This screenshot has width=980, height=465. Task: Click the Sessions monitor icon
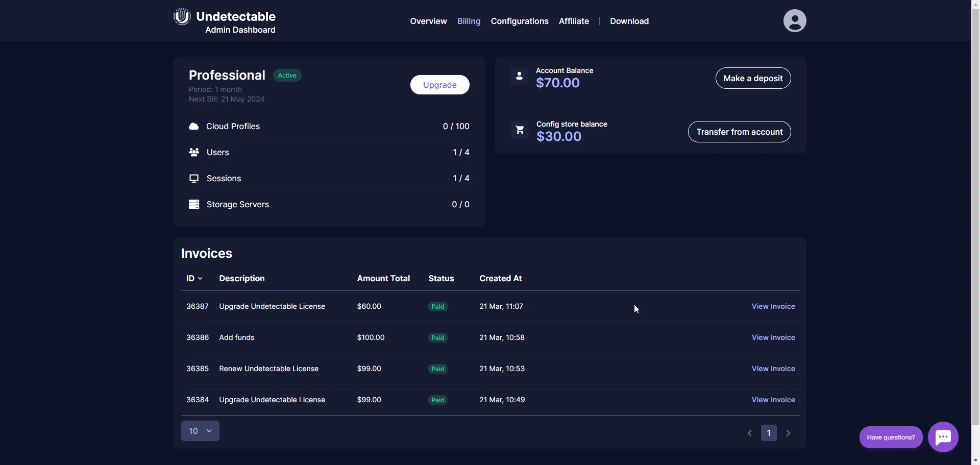click(x=194, y=178)
